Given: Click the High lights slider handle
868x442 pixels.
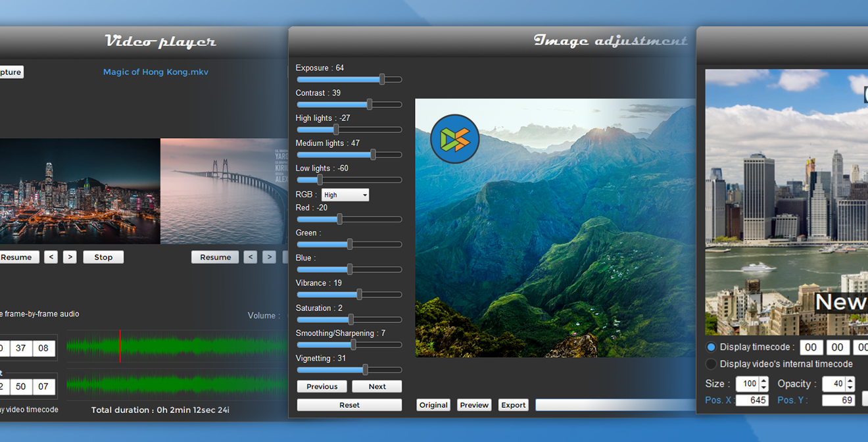Looking at the screenshot, I should (336, 130).
